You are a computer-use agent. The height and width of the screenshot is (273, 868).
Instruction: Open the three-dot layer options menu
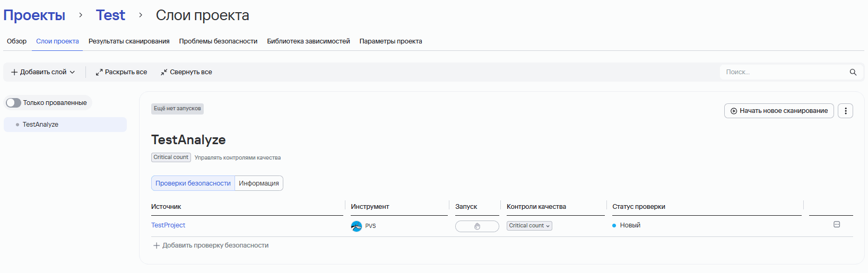pos(845,111)
